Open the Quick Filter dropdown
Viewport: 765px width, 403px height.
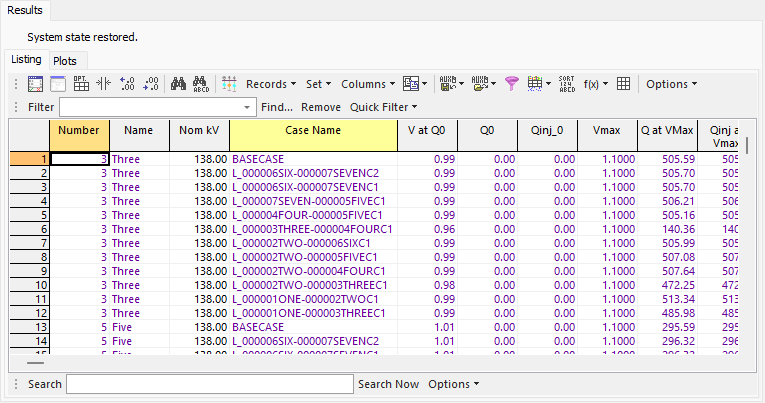tap(383, 107)
